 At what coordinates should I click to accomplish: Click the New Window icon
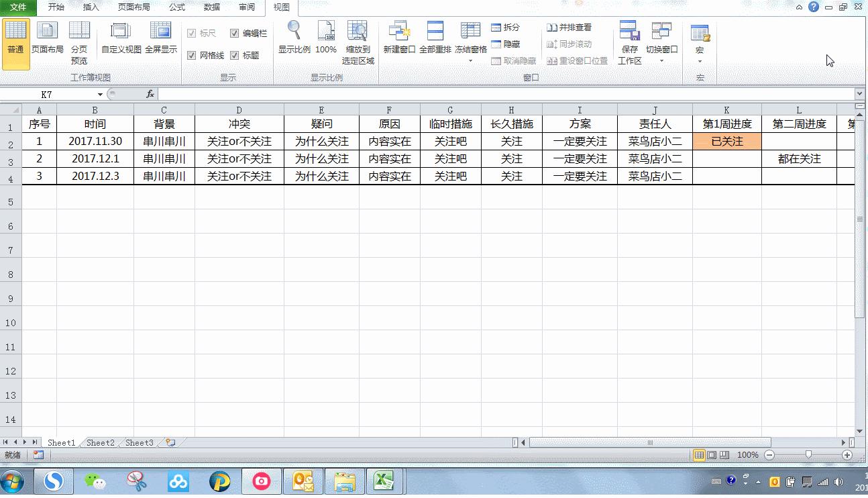tap(399, 38)
